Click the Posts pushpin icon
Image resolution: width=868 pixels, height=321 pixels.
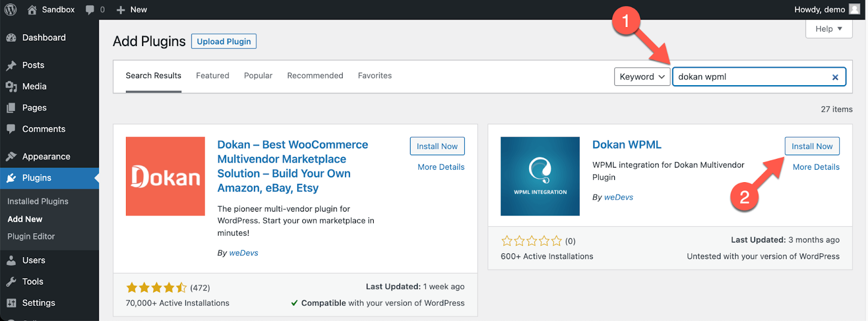pyautogui.click(x=11, y=65)
